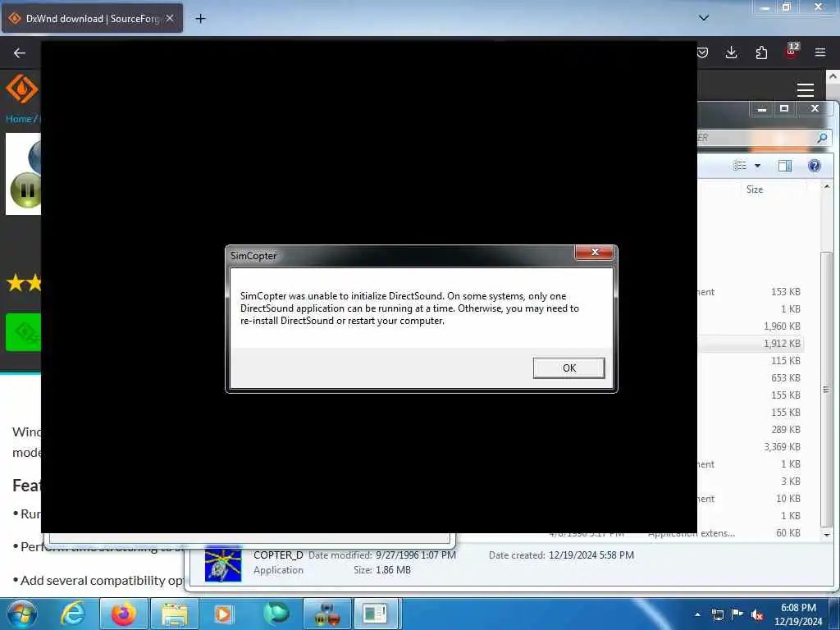
Task: Open the SourceForge page hamburger menu
Action: pos(806,89)
